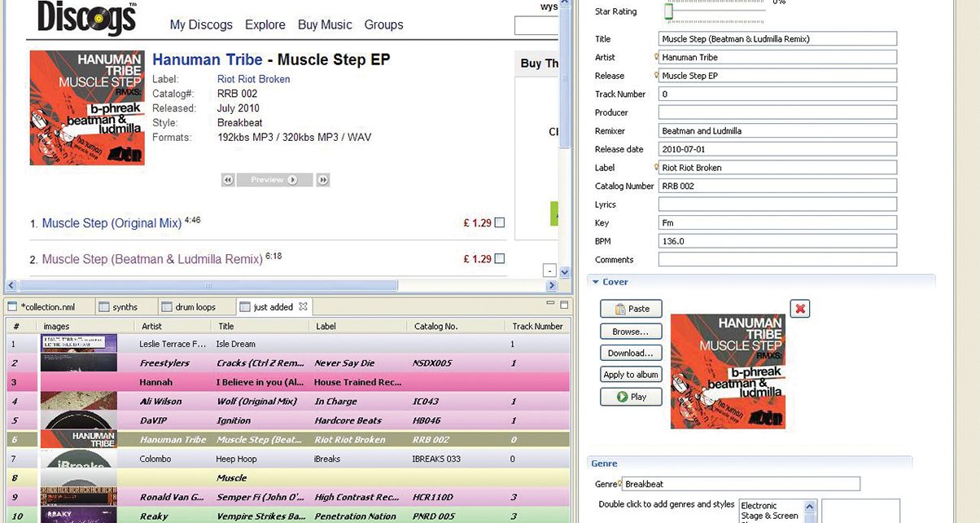Viewport: 980px width, 523px height.
Task: Click into the BPM input field
Action: (x=777, y=241)
